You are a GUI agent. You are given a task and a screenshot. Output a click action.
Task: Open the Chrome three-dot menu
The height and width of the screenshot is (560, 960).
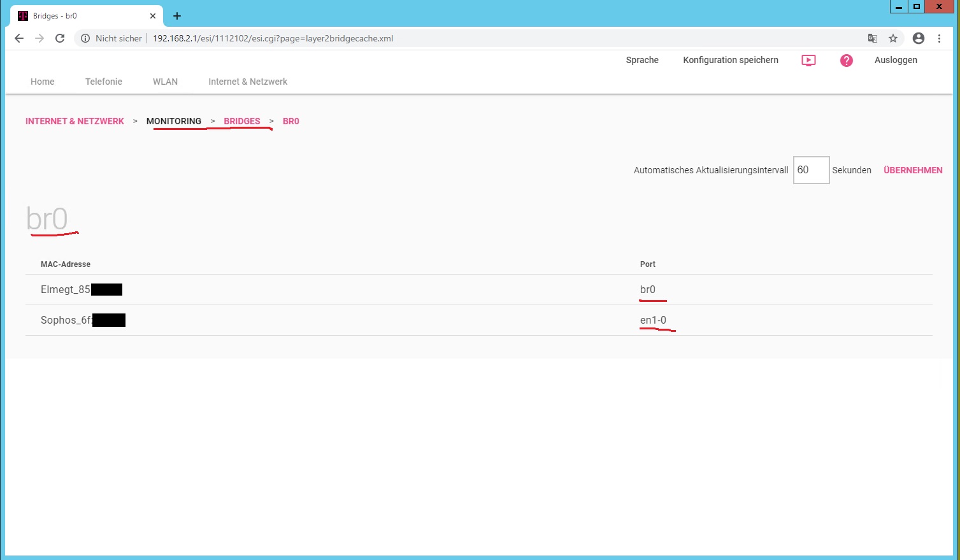click(939, 38)
